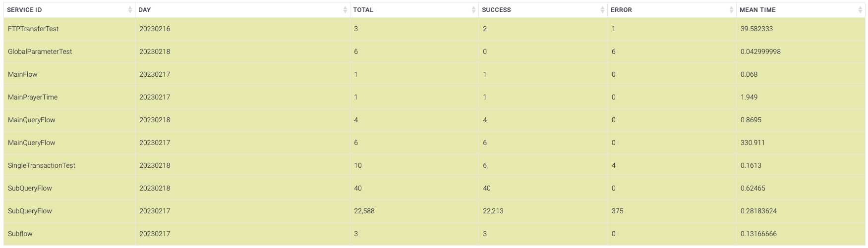Viewport: 868px width, 248px height.
Task: Click the GlobalParameterTest service name
Action: (x=40, y=51)
